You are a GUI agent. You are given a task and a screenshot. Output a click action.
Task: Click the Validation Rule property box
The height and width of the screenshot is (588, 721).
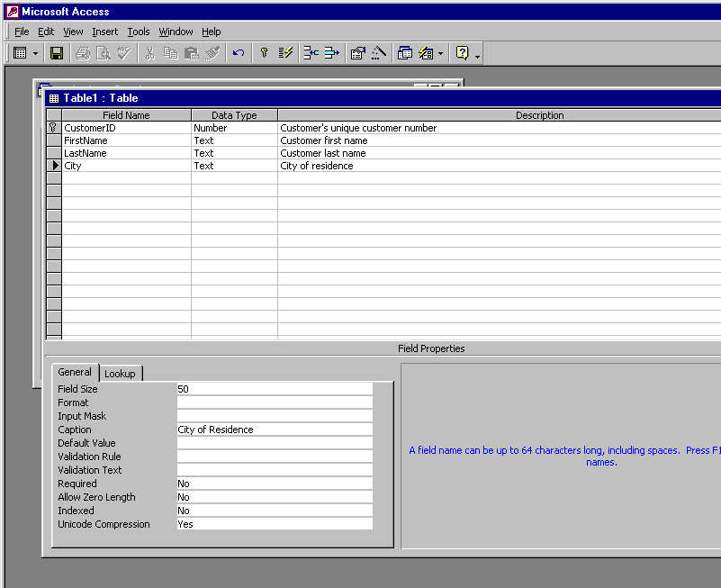(275, 457)
